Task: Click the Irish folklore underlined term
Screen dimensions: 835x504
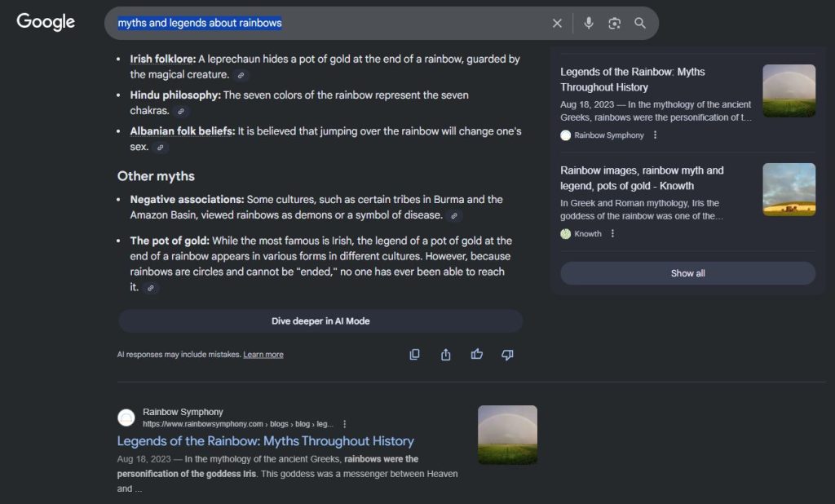Action: [162, 60]
